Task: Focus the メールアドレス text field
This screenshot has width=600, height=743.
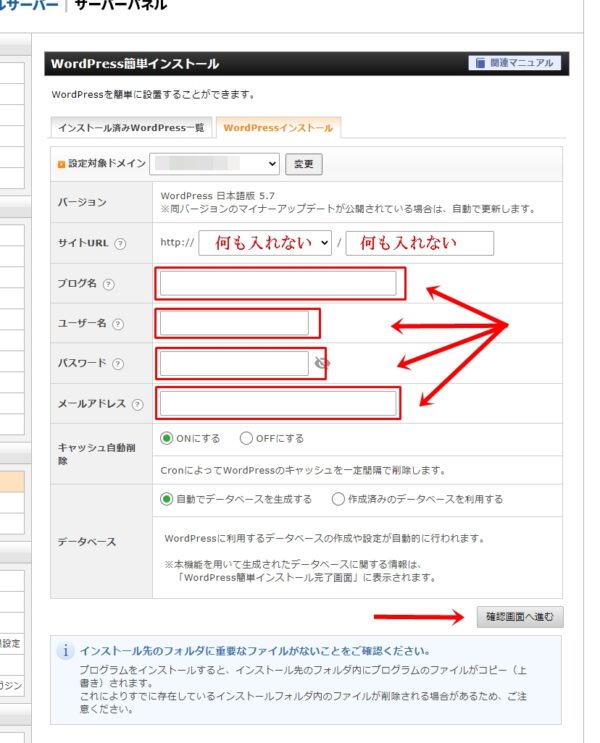Action: 278,404
